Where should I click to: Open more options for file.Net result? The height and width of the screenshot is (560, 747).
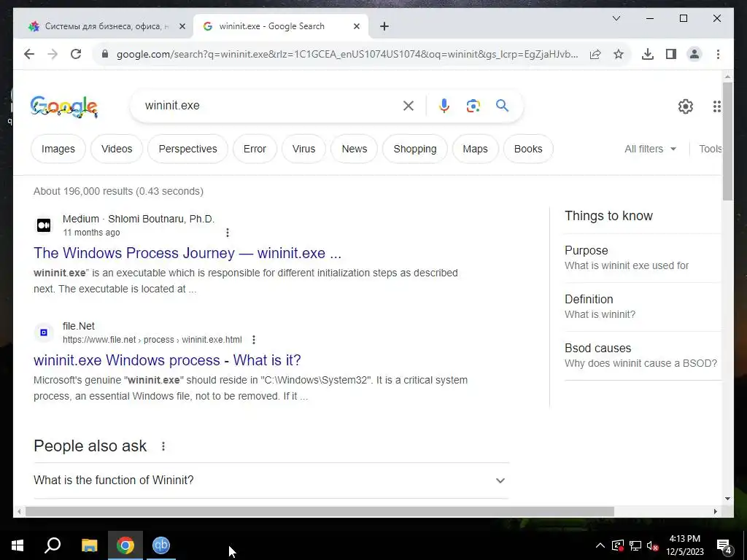pyautogui.click(x=254, y=340)
